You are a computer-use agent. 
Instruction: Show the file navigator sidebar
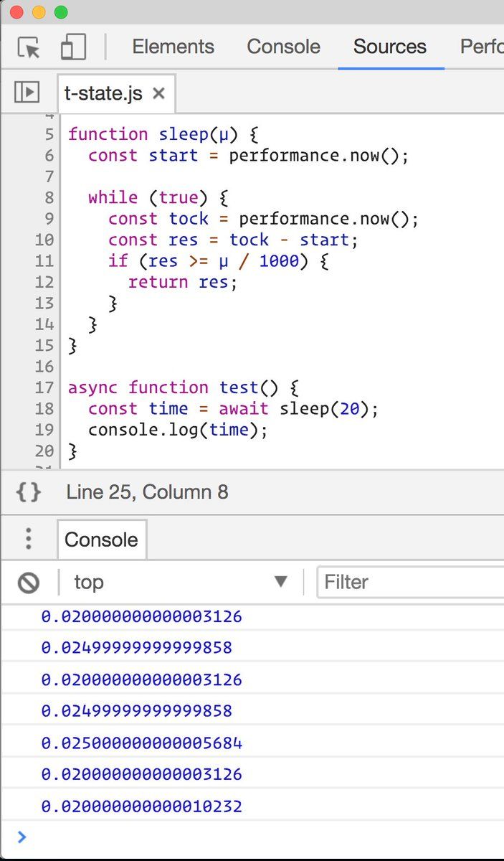tap(27, 93)
